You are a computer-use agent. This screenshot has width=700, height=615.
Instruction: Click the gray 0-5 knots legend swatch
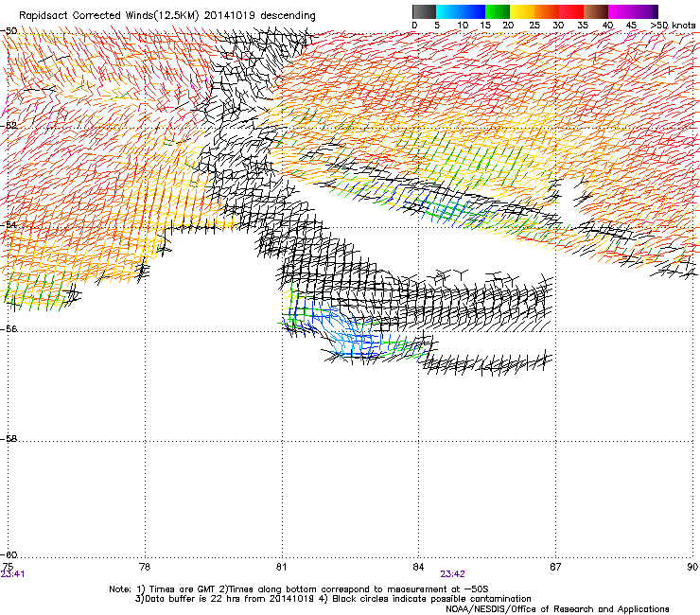tap(424, 11)
